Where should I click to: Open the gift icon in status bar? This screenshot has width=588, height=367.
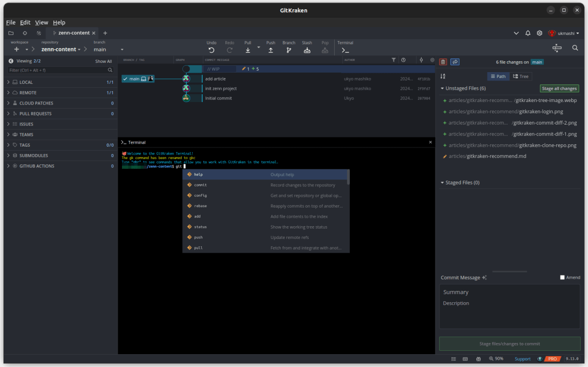(x=478, y=359)
